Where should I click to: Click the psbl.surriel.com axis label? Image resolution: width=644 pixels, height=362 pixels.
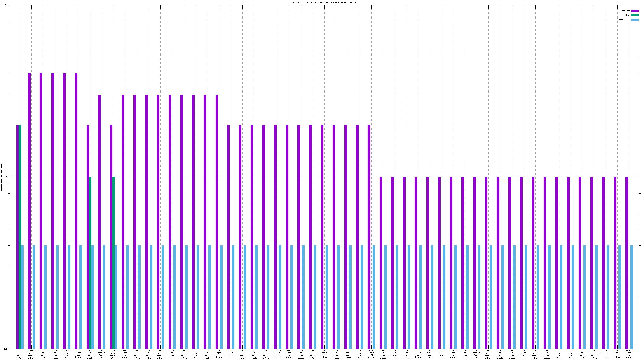click(x=430, y=354)
